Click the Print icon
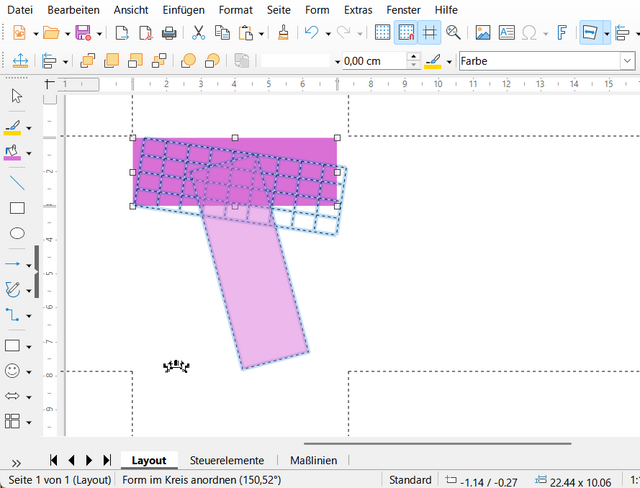 tap(169, 33)
